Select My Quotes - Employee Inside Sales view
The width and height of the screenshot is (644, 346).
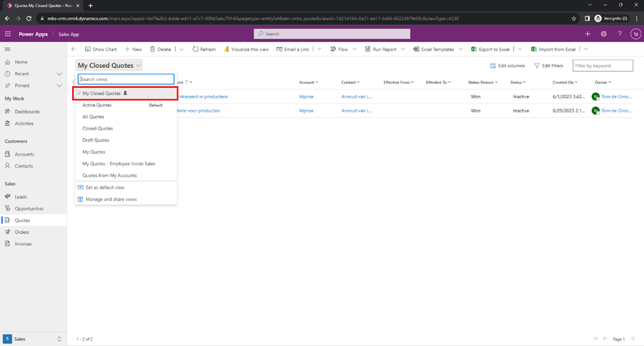126,163
